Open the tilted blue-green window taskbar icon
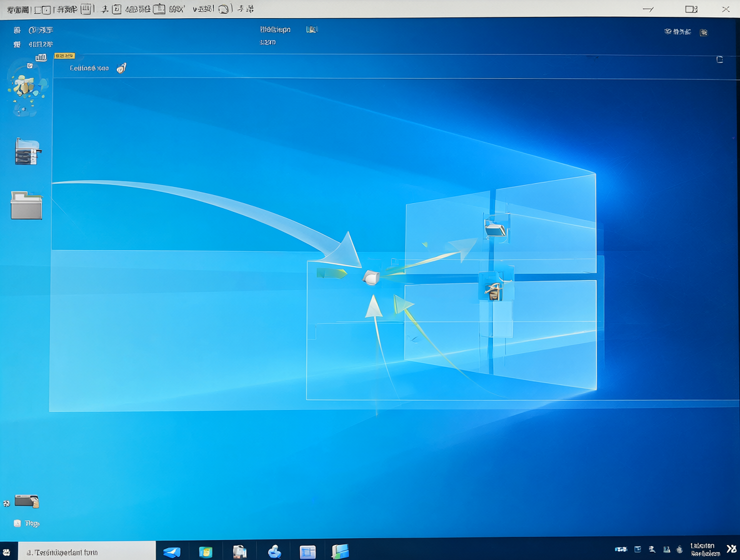This screenshot has height=560, width=740. [340, 551]
